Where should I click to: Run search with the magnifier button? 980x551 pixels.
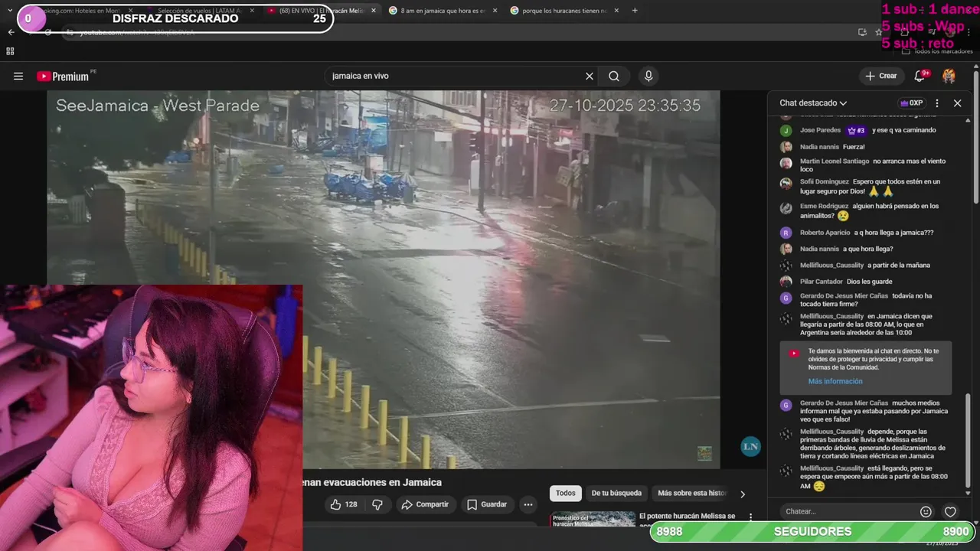[x=614, y=76]
